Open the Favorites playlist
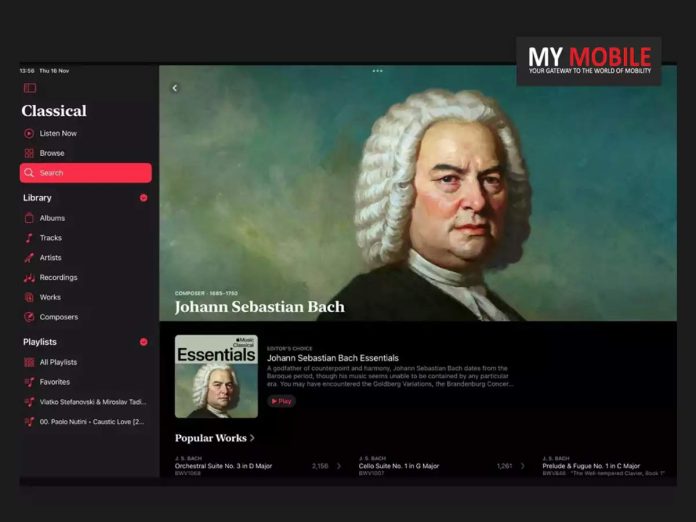This screenshot has height=522, width=696. point(55,382)
